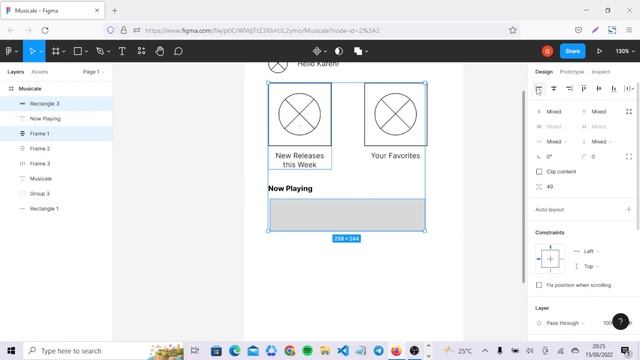Open the 130% zoom dropdown
Image resolution: width=640 pixels, height=360 pixels.
[625, 51]
